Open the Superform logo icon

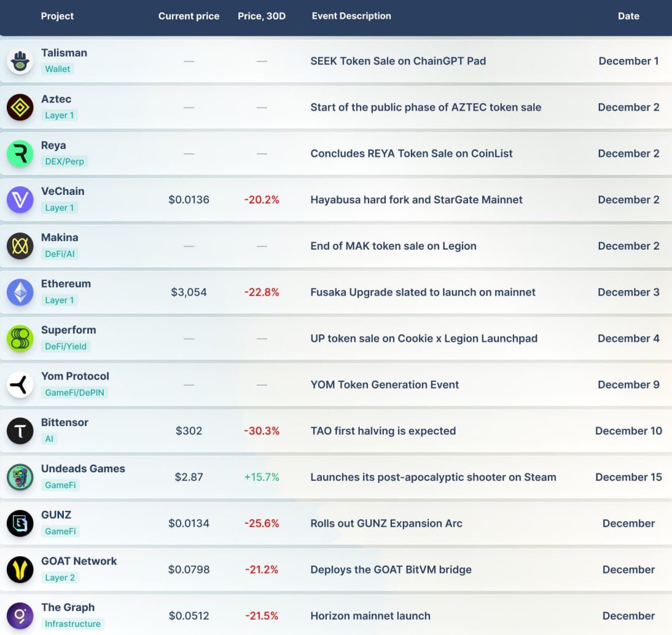click(20, 337)
